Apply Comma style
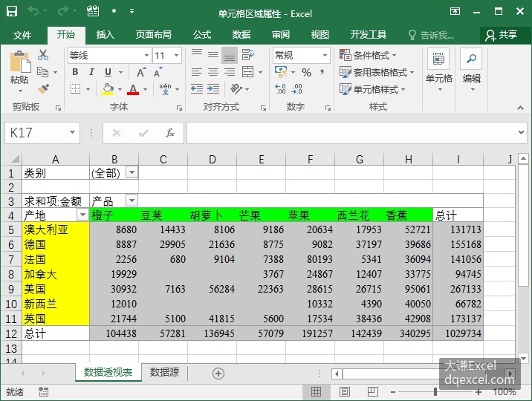Viewport: 532px width, 401px height. tap(322, 72)
